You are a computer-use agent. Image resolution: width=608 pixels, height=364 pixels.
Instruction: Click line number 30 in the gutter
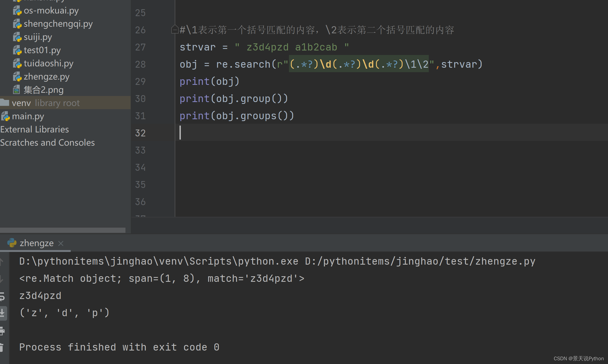[140, 99]
